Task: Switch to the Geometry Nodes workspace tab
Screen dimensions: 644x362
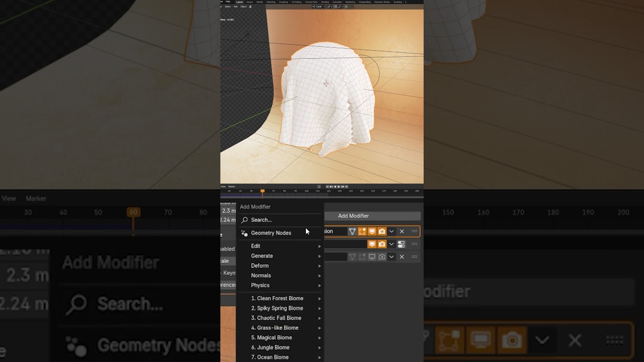Action: tap(382, 2)
